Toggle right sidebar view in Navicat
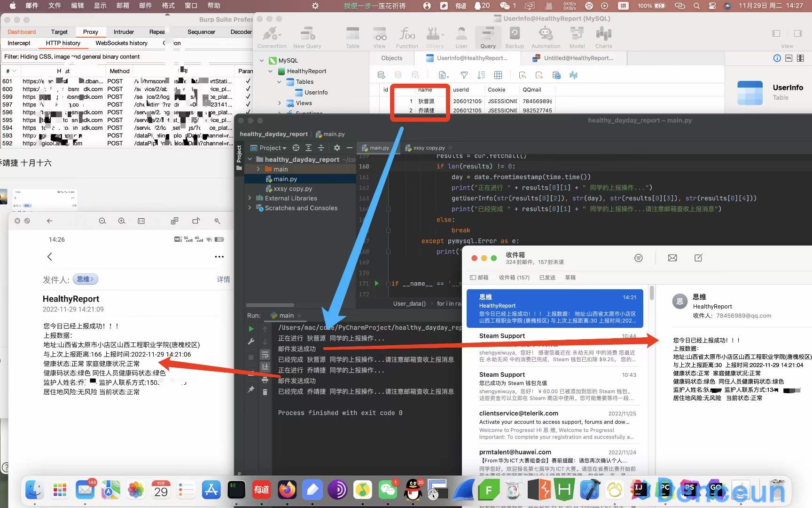 [x=798, y=33]
